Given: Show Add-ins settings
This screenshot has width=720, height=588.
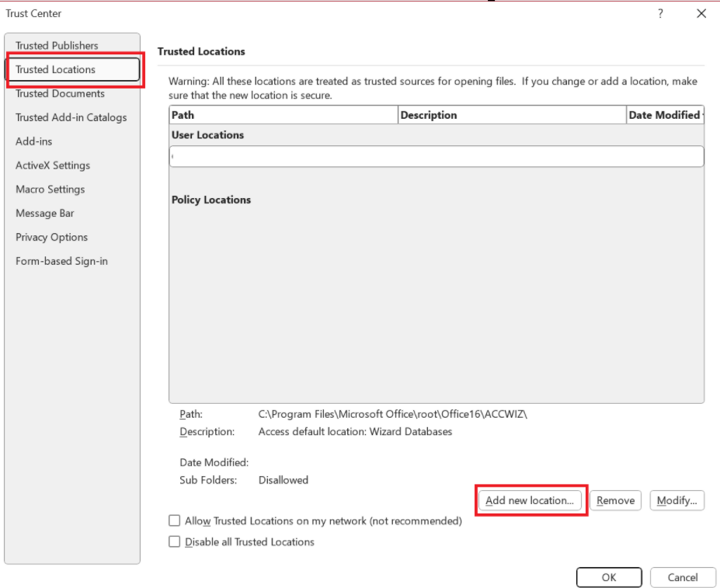Looking at the screenshot, I should pyautogui.click(x=34, y=141).
